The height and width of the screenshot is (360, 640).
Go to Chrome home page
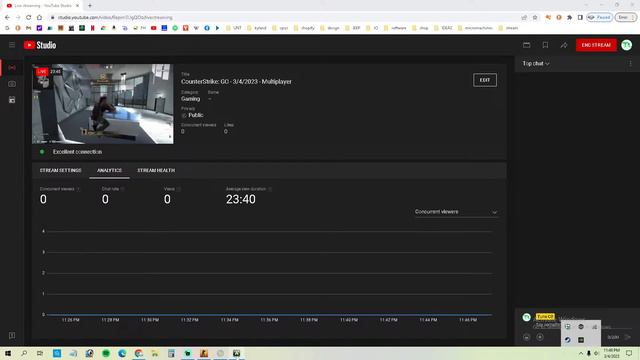coord(39,18)
